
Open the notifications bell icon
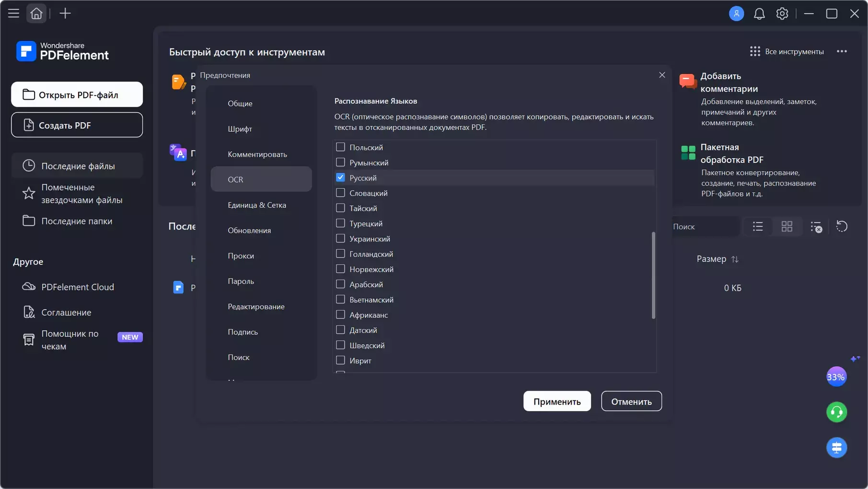[x=759, y=13]
